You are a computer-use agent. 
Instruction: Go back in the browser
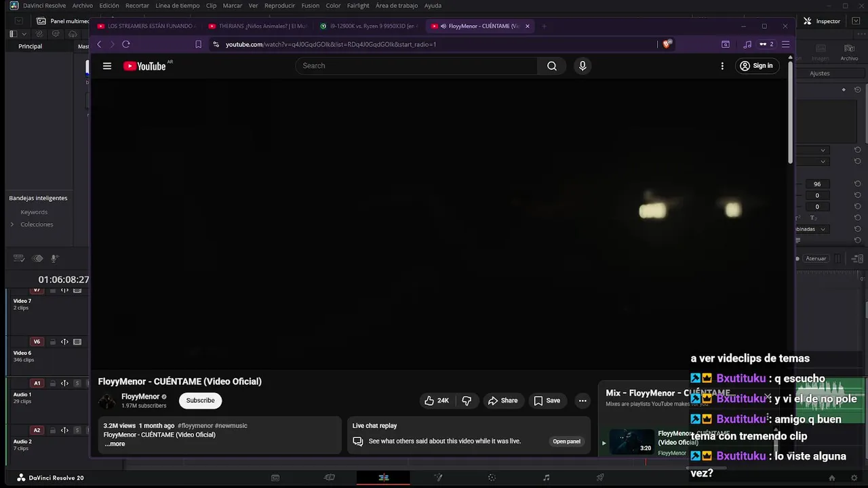coord(99,44)
